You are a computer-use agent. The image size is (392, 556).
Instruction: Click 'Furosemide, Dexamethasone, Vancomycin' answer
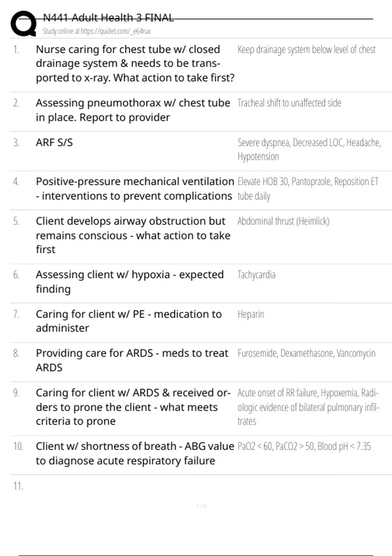click(x=306, y=354)
